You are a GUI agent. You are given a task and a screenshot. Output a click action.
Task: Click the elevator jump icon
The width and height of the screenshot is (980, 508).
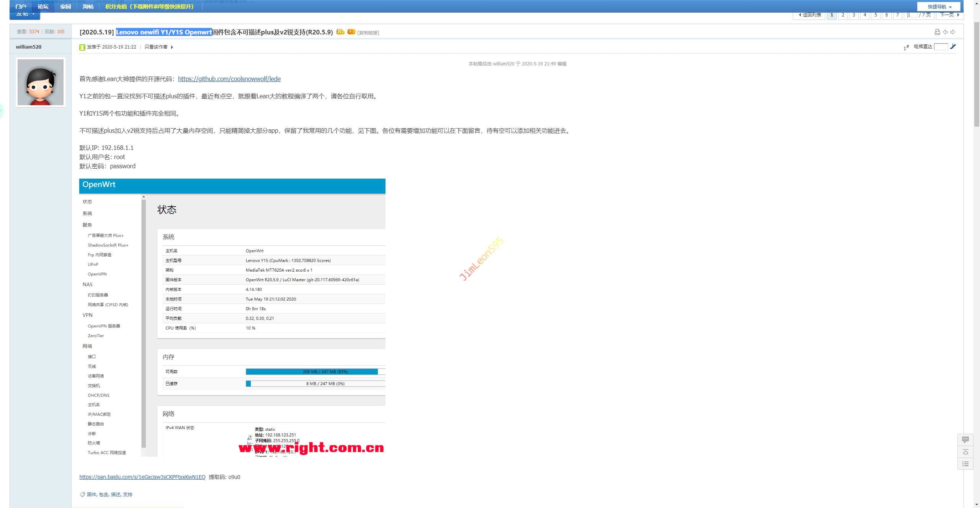pos(953,47)
